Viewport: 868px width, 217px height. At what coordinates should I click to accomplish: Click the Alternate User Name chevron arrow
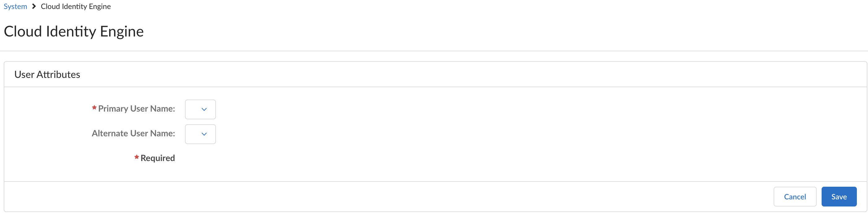click(x=204, y=134)
